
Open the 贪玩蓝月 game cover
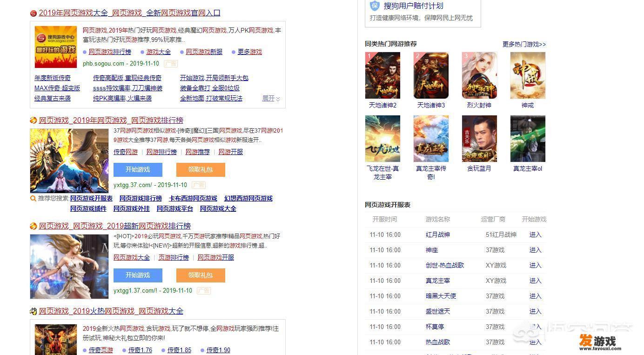pos(479,139)
